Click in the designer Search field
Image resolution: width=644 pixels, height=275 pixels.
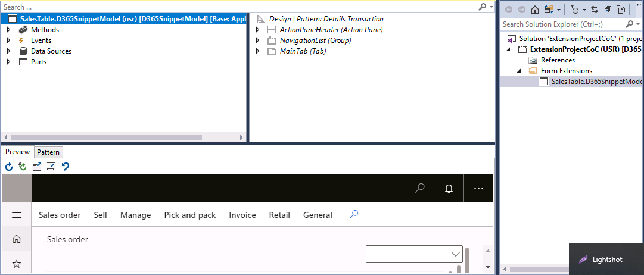[x=238, y=7]
